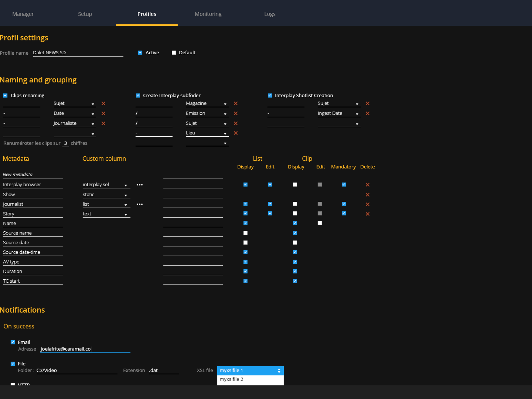This screenshot has height=399, width=532.
Task: Open the text custom column dropdown
Action: tap(106, 214)
